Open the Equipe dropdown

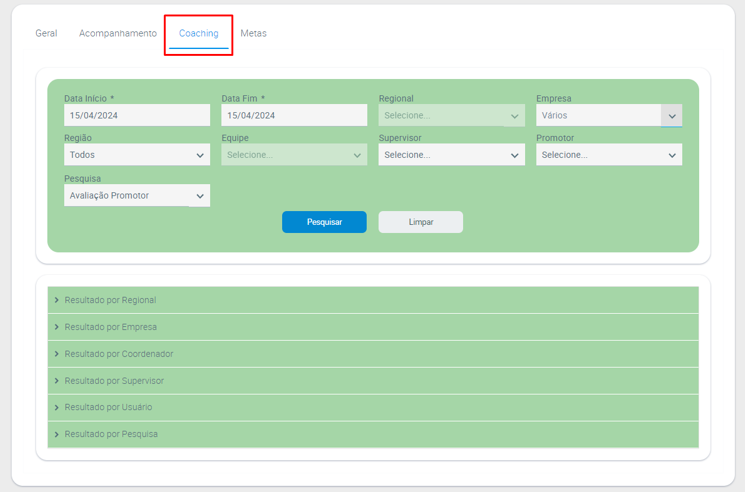pos(294,155)
